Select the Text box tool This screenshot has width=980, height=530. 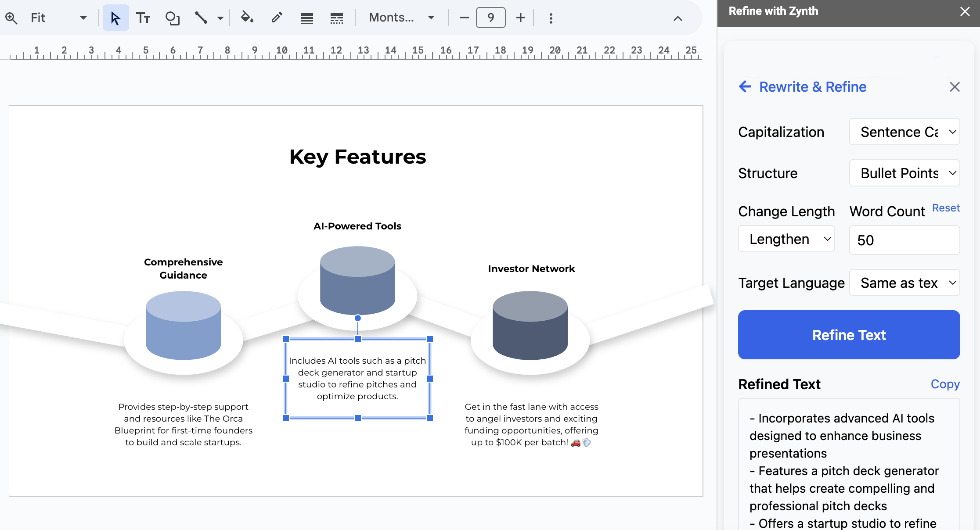click(143, 18)
